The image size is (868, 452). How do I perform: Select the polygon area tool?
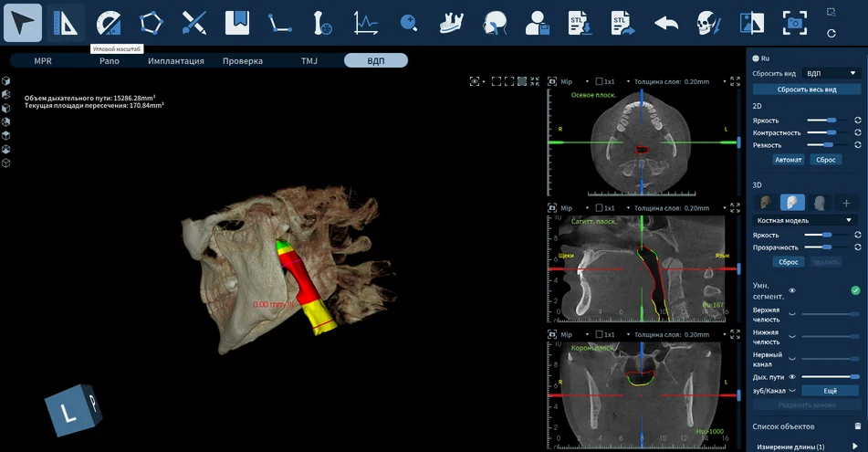[152, 23]
